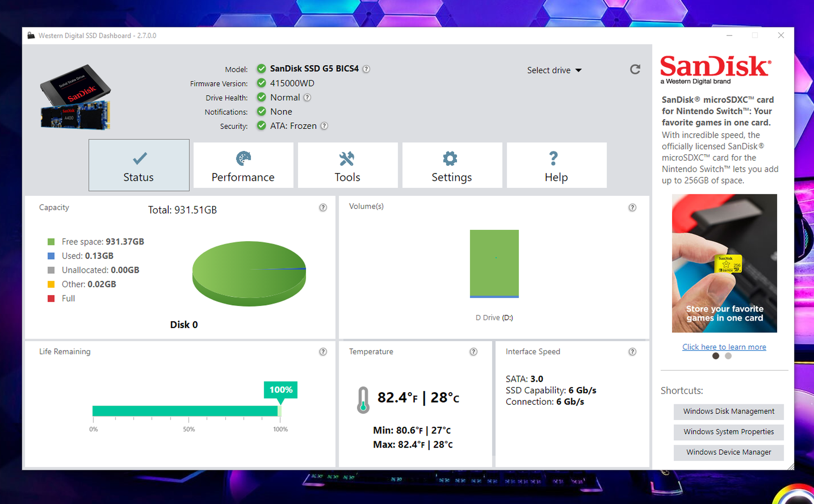Open Volume(s) panel help icon
Viewport: 814px width, 504px height.
click(632, 207)
